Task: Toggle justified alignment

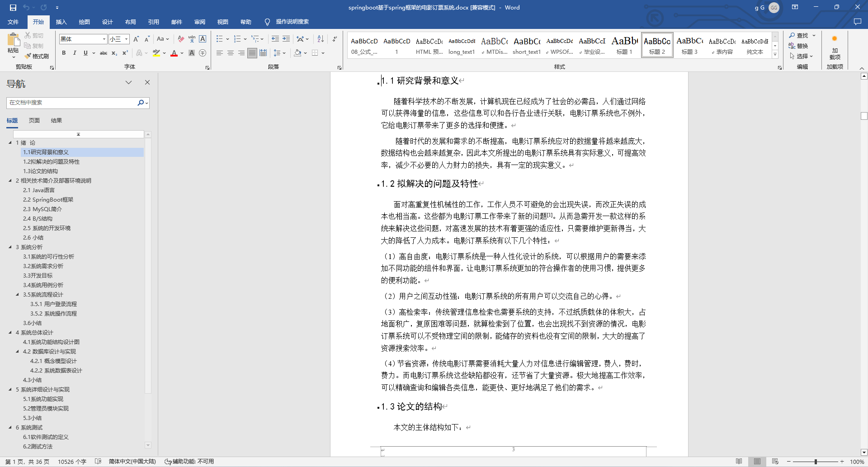Action: 252,53
